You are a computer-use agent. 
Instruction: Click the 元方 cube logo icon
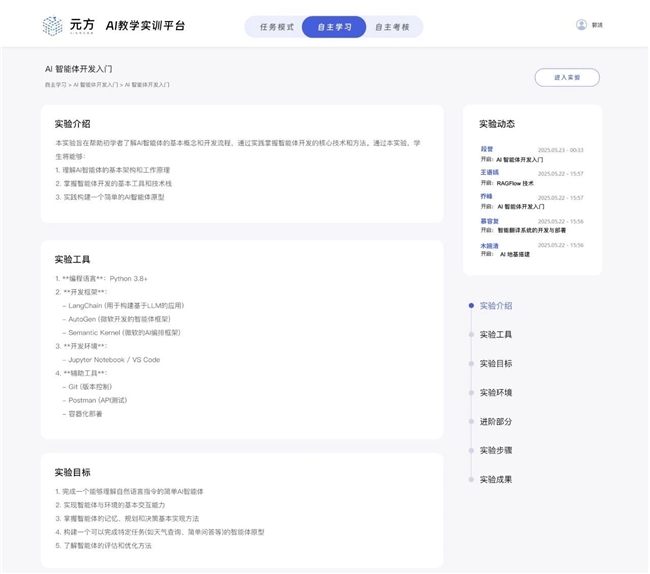[51, 25]
